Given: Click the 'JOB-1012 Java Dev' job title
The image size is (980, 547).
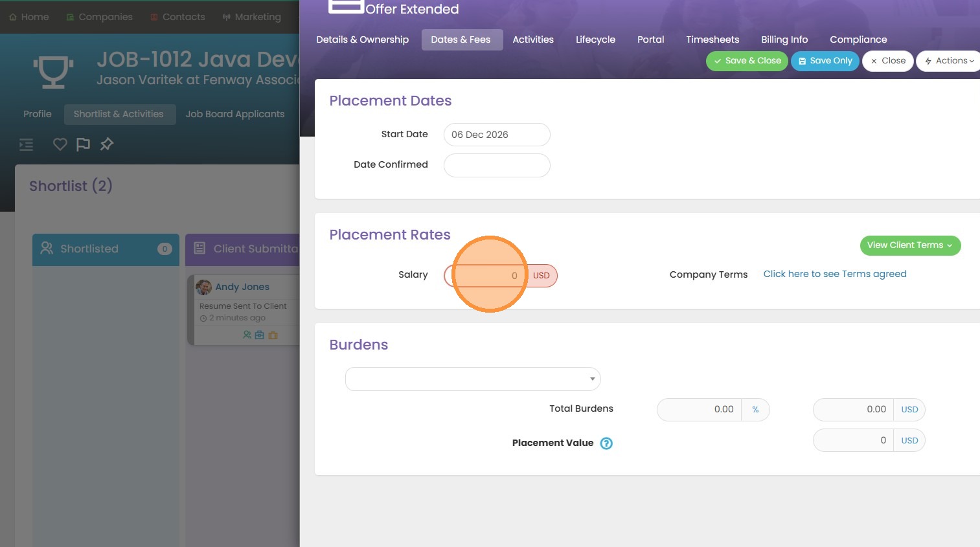Looking at the screenshot, I should 198,60.
